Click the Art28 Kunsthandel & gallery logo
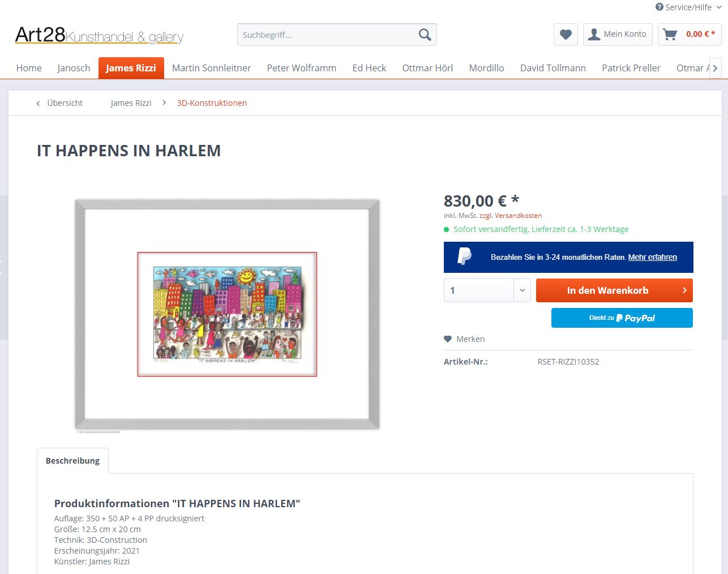 point(99,35)
